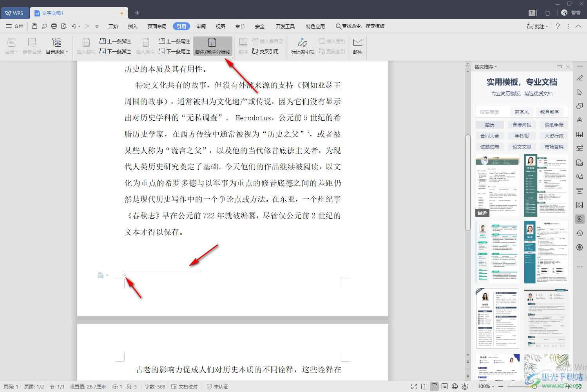
Task: Click 插入脚注 insert footnote icon
Action: click(86, 46)
